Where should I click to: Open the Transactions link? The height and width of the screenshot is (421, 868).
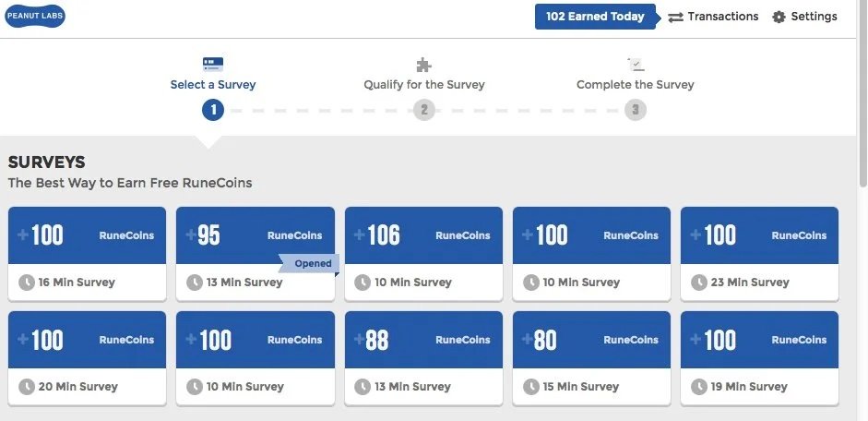[713, 17]
